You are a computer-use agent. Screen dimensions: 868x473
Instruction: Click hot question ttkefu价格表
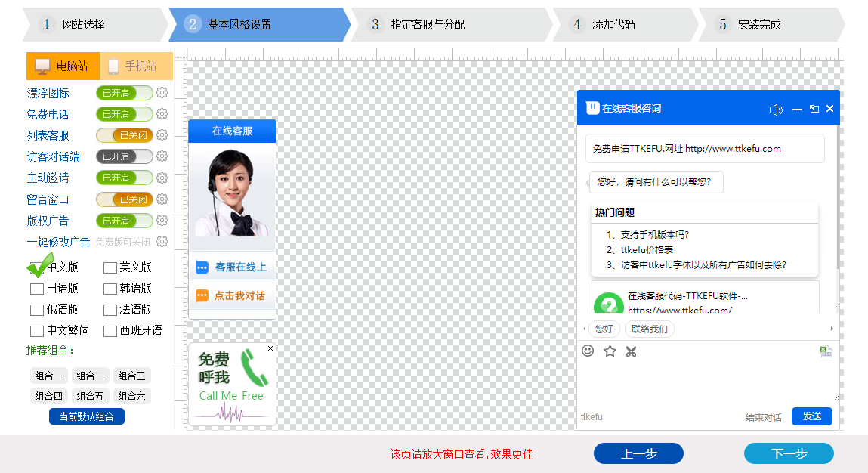tap(647, 250)
